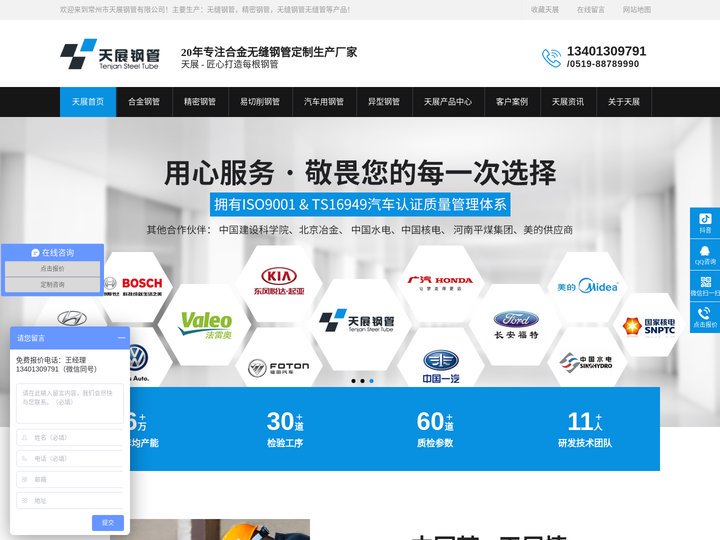This screenshot has height=540, width=720.
Task: Submit the message form with 提交
Action: pos(108,523)
